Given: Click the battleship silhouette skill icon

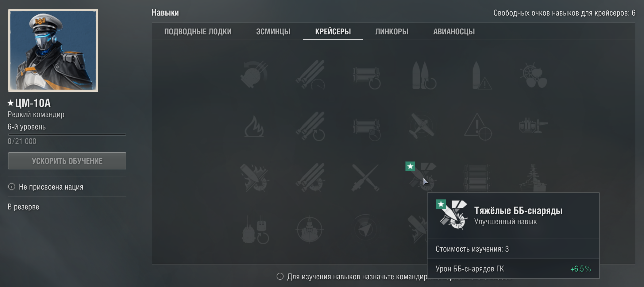Looking at the screenshot, I should pos(533,178).
